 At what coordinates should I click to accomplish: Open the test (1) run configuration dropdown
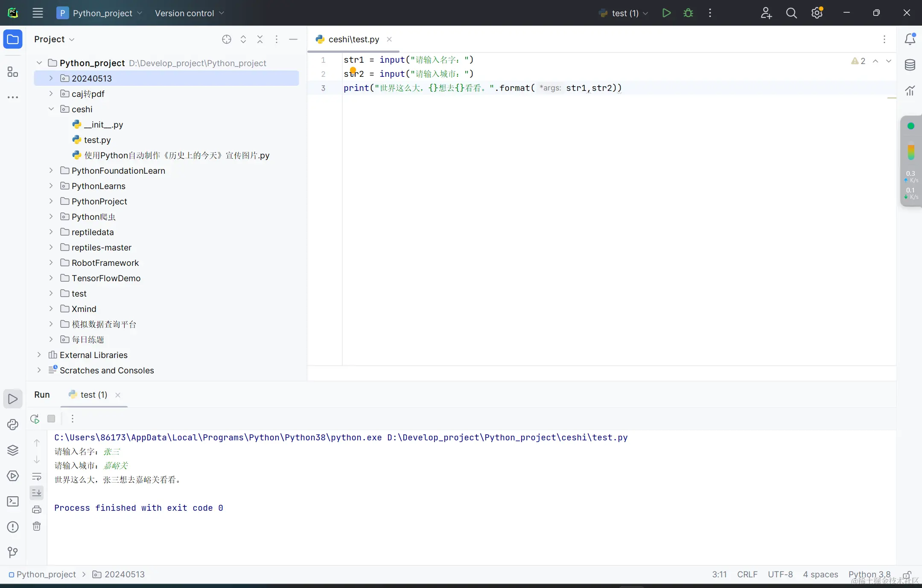pos(625,13)
